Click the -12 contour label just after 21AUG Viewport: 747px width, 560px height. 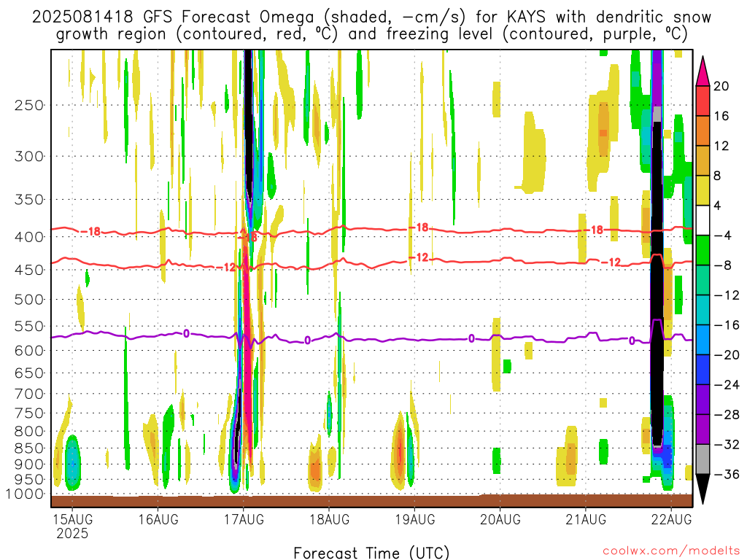(x=611, y=262)
